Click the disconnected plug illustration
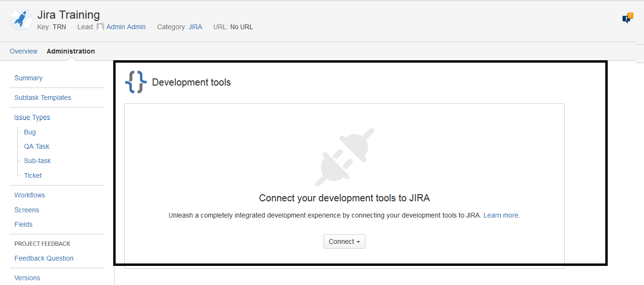Screen dimensions: 644x285 point(344,157)
